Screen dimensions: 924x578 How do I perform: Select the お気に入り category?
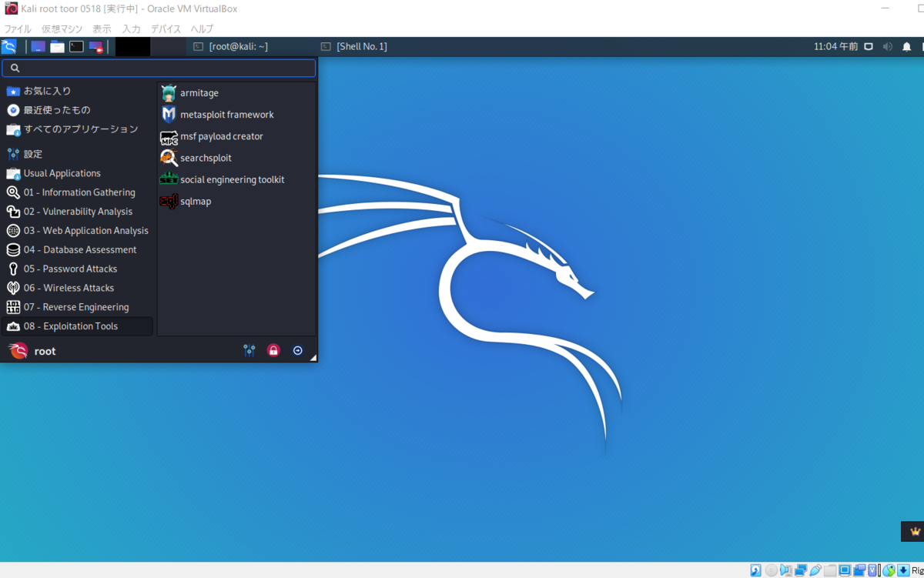point(78,91)
